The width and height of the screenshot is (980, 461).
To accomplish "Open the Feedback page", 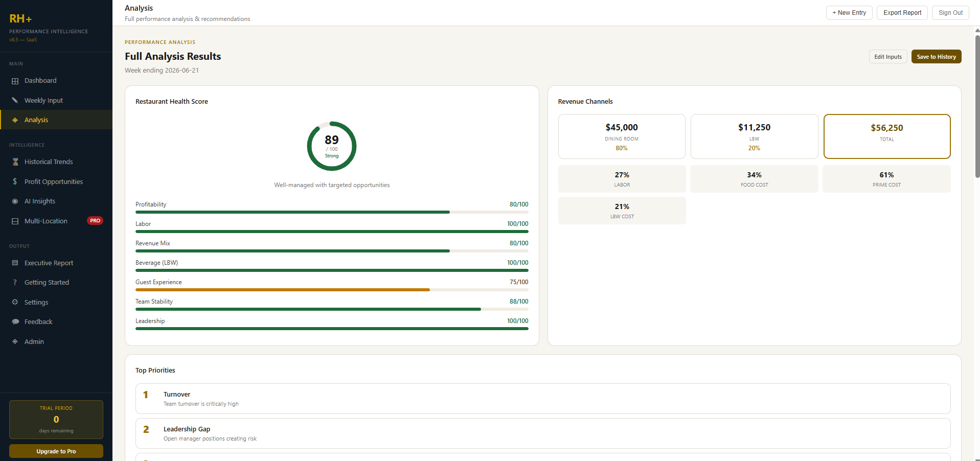I will 56,322.
